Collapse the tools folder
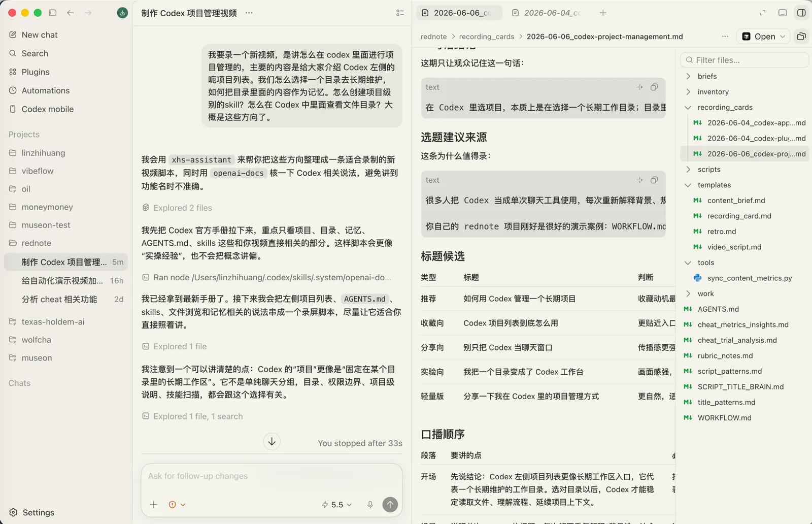Image resolution: width=812 pixels, height=524 pixels. tap(744, 263)
